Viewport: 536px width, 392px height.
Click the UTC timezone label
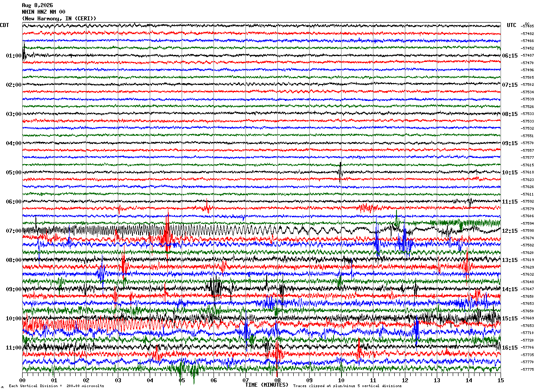pos(512,25)
